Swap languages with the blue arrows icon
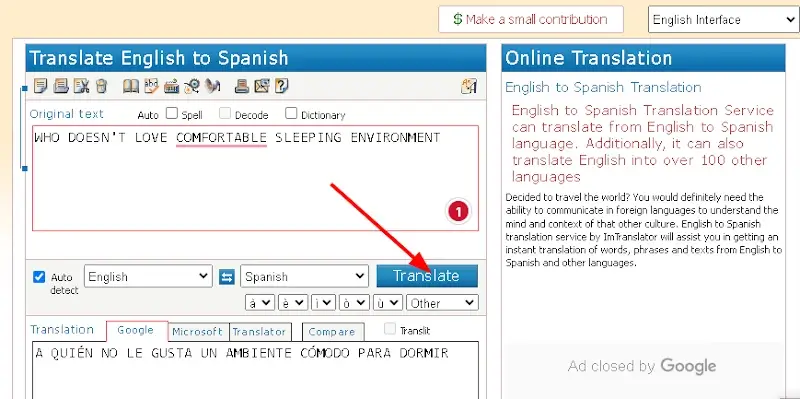800x399 pixels. click(227, 277)
